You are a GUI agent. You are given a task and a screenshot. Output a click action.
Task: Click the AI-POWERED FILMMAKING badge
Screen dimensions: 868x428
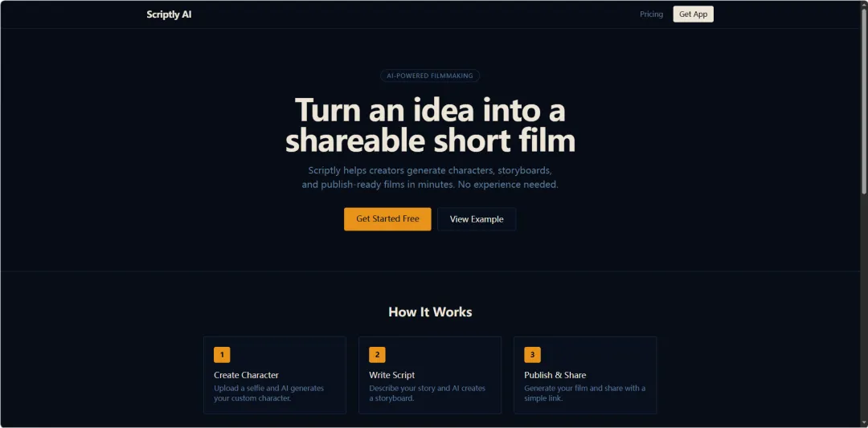click(x=430, y=75)
